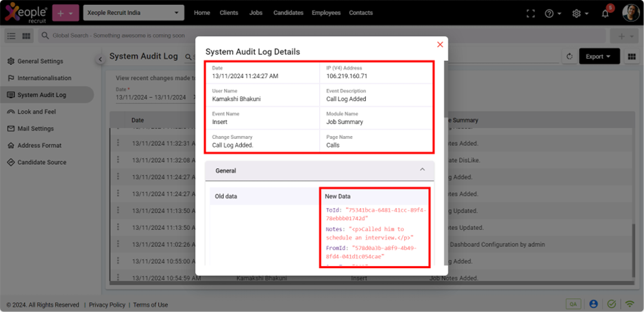Click the Global Search field

[323, 36]
